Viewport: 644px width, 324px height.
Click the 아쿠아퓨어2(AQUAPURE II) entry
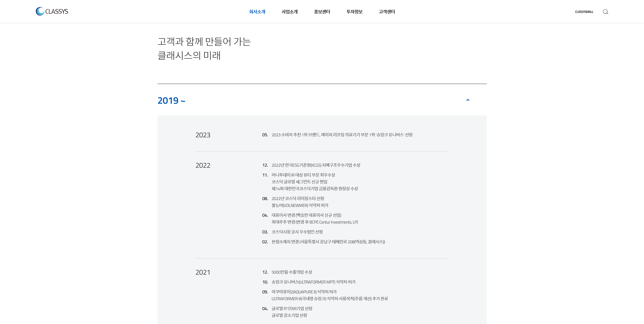click(x=304, y=292)
